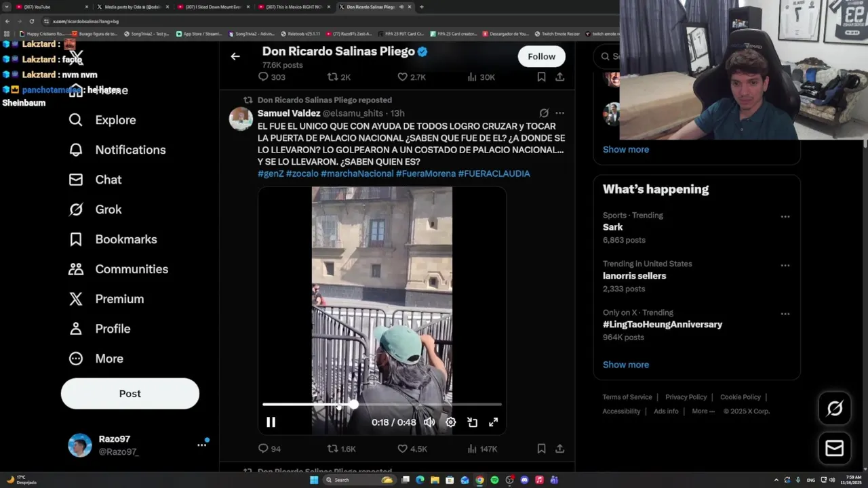Open floating messages envelope button
The image size is (868, 488).
835,449
